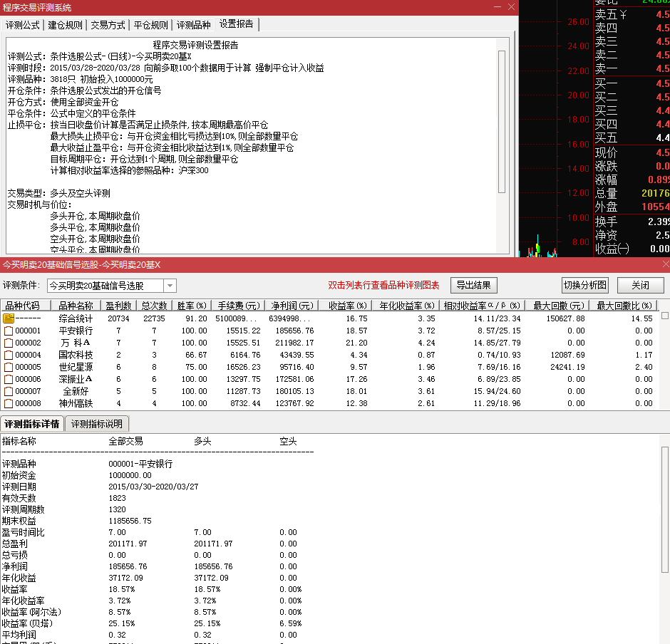This screenshot has width=670, height=644.
Task: Click the 综合统计 folder icon
Action: click(9, 318)
